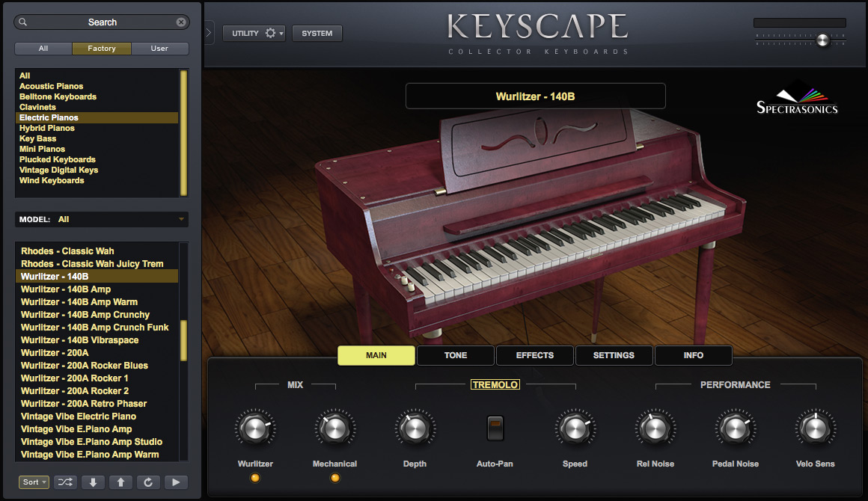Image resolution: width=868 pixels, height=501 pixels.
Task: Click the category list scrollbar
Action: (183, 132)
